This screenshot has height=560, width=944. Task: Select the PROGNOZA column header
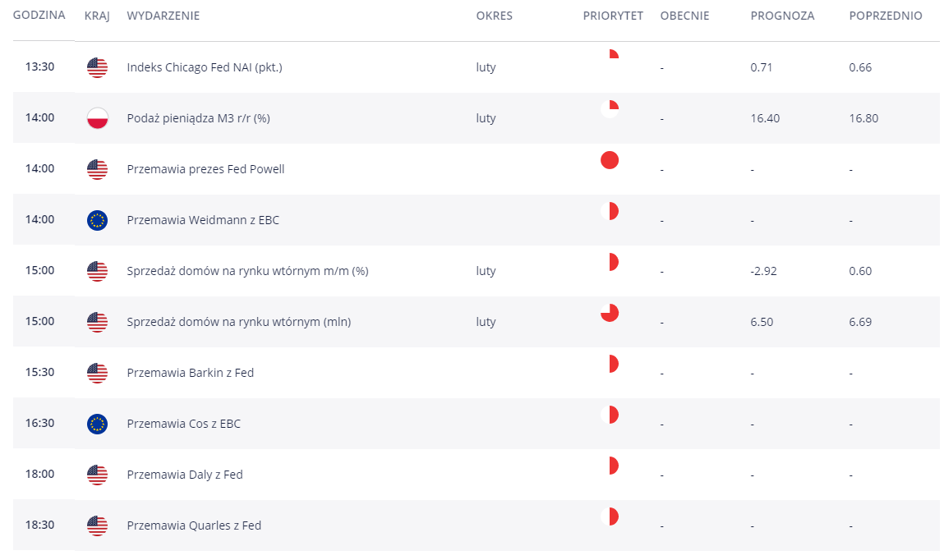(782, 16)
